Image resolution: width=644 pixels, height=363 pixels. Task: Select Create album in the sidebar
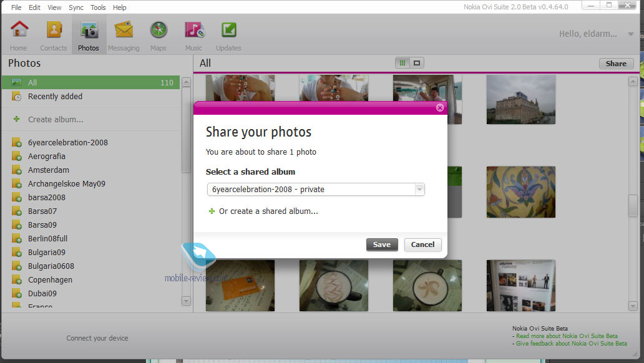[56, 120]
